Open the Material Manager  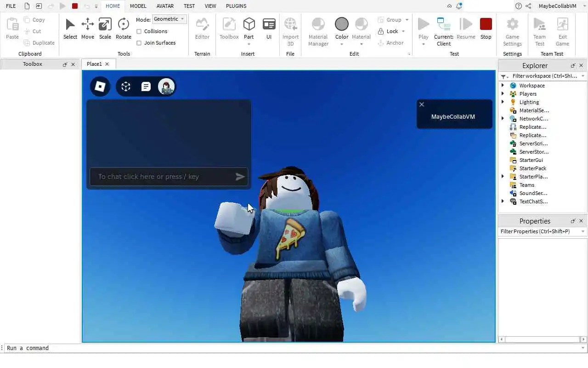coord(318,31)
